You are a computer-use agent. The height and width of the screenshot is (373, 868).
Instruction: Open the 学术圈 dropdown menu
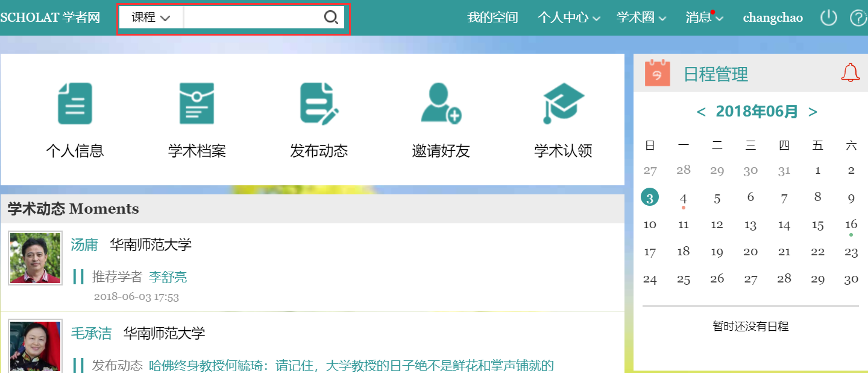pyautogui.click(x=641, y=18)
